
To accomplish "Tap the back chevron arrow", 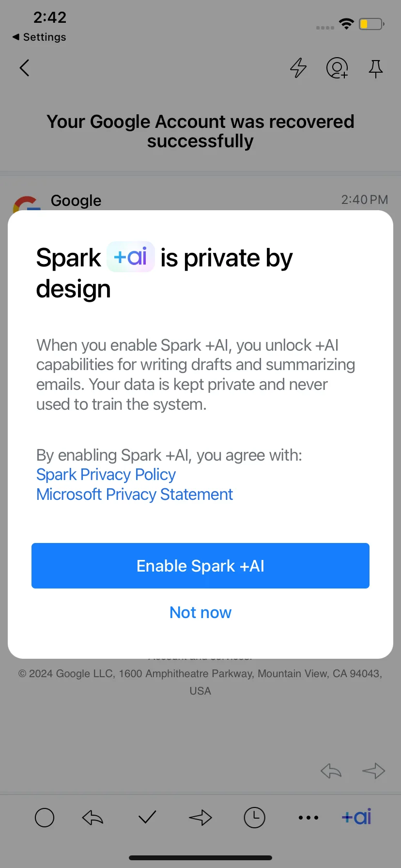I will [x=25, y=68].
